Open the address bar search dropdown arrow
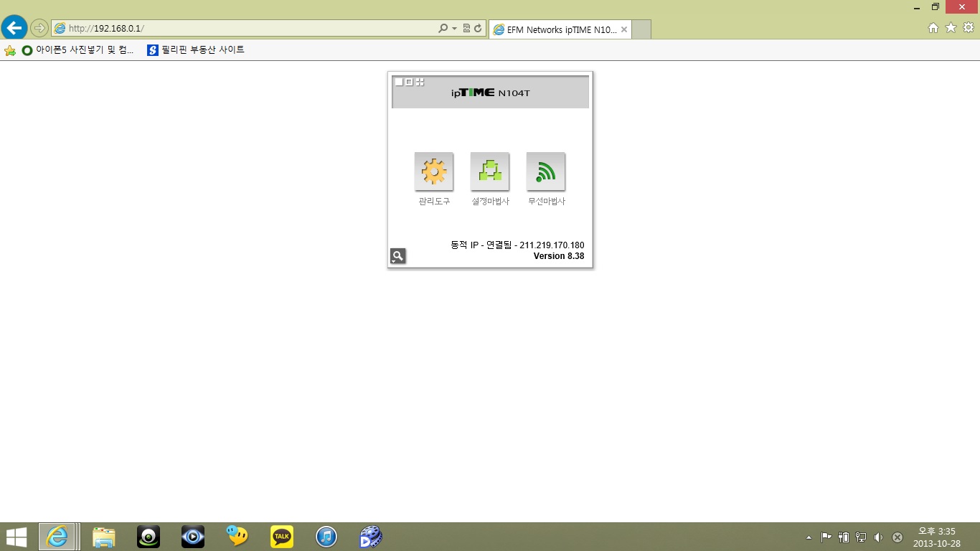Screen dimensions: 980x551 [x=454, y=29]
